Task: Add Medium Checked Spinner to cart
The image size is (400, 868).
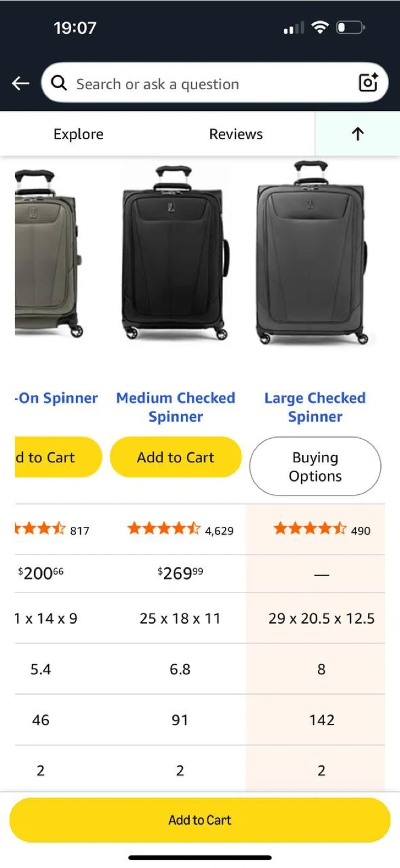Action: click(x=176, y=458)
